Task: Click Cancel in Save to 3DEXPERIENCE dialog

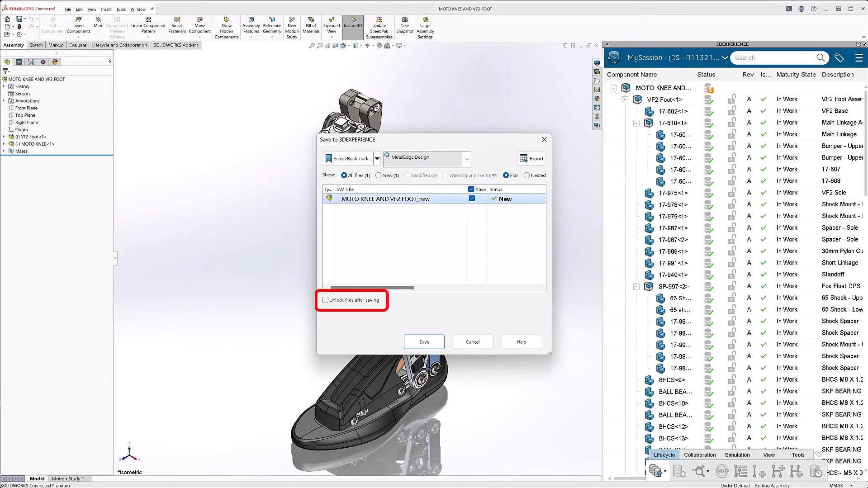Action: 472,342
